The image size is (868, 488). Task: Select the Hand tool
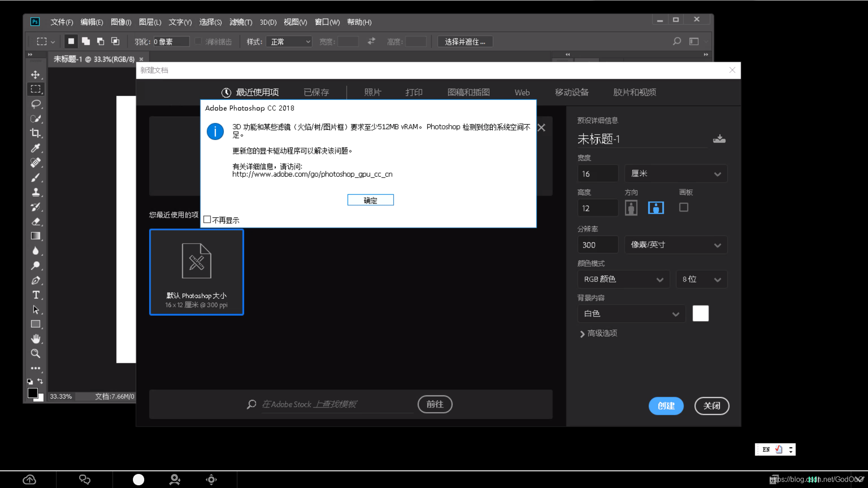35,339
